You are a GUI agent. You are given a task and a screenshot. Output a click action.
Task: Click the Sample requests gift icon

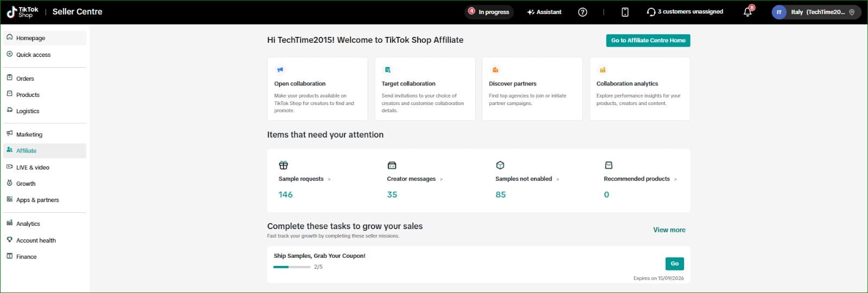coord(283,165)
